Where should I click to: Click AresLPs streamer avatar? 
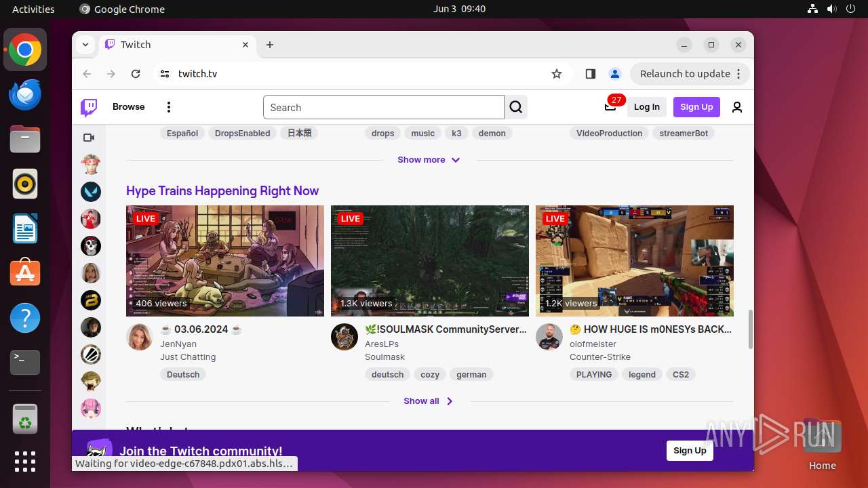tap(344, 337)
